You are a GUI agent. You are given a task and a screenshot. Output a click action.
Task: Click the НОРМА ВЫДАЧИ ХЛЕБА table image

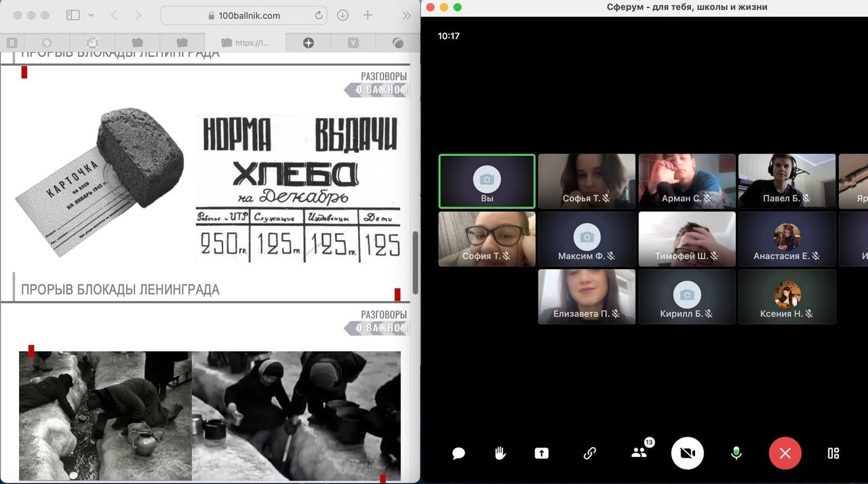point(298,188)
